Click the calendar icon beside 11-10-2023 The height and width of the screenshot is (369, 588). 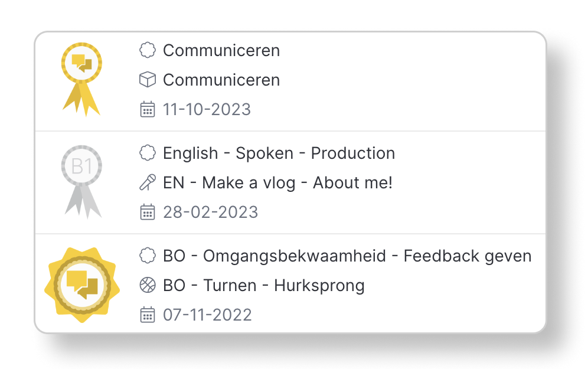click(x=148, y=109)
